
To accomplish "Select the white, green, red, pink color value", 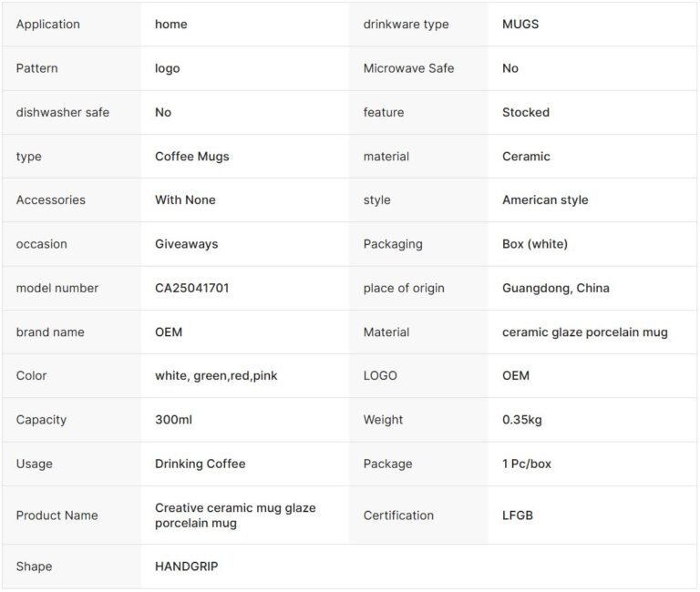I will pos(216,375).
